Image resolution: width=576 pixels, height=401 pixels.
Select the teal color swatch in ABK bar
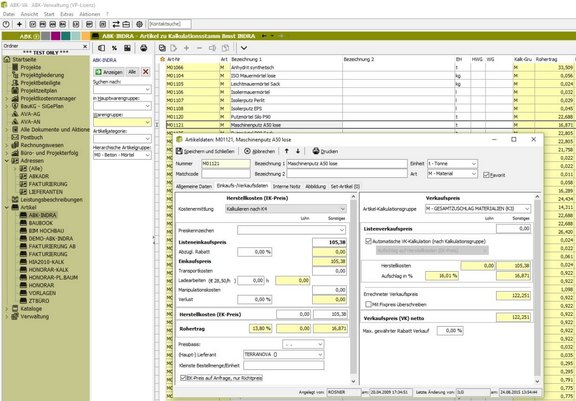pyautogui.click(x=65, y=36)
